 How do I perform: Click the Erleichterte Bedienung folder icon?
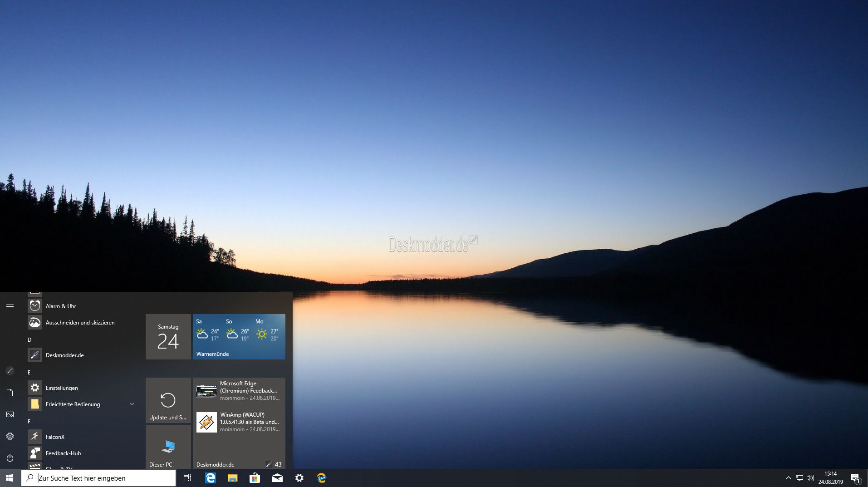[35, 404]
